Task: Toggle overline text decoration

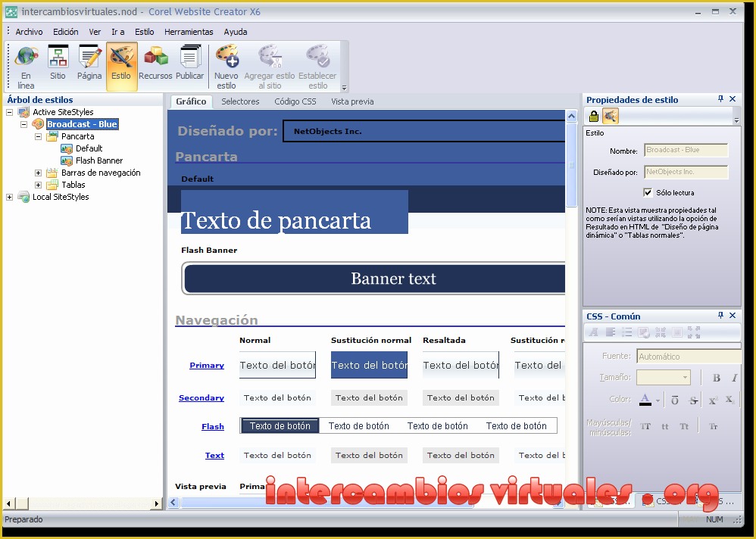Action: point(674,400)
